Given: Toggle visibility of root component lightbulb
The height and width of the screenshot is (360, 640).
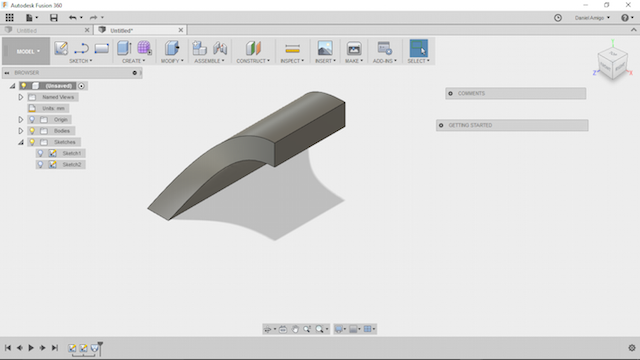Looking at the screenshot, I should 24,86.
